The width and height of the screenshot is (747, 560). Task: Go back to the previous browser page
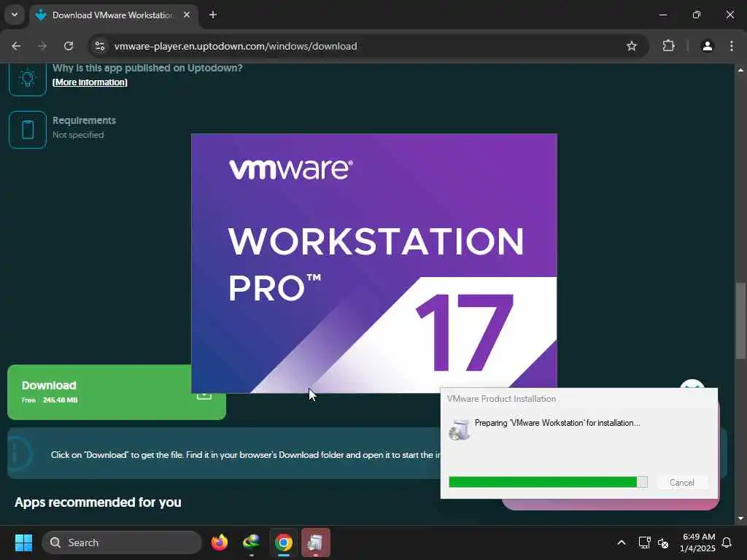(x=16, y=46)
